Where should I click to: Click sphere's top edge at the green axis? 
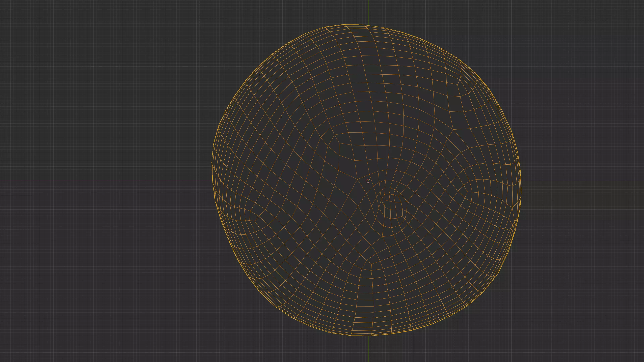[368, 25]
